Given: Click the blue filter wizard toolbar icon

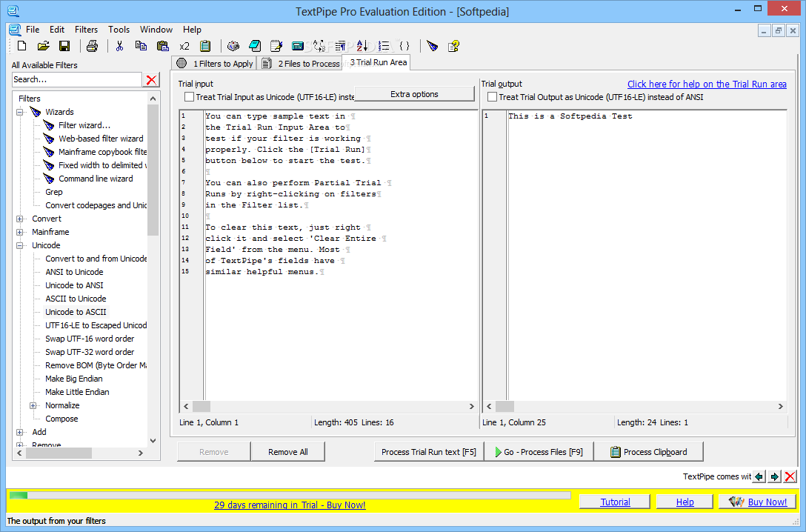Looking at the screenshot, I should (x=433, y=46).
